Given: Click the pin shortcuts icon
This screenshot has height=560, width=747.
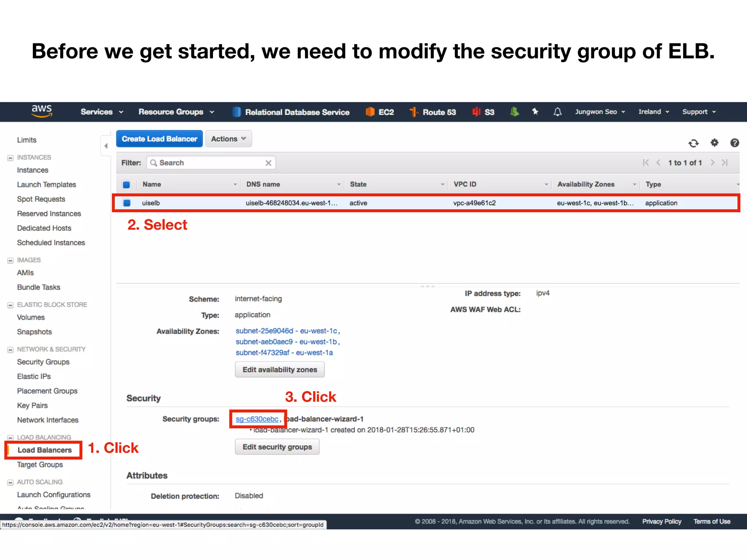Looking at the screenshot, I should 535,112.
